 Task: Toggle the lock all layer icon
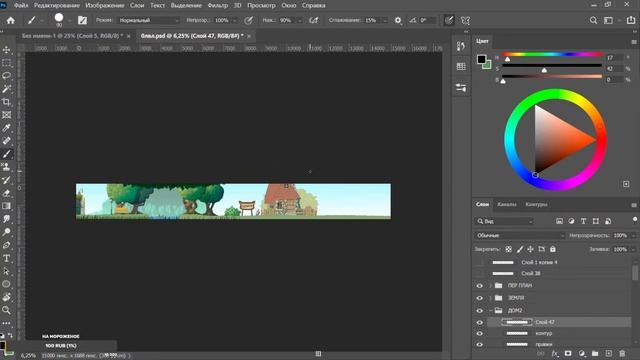tap(553, 249)
